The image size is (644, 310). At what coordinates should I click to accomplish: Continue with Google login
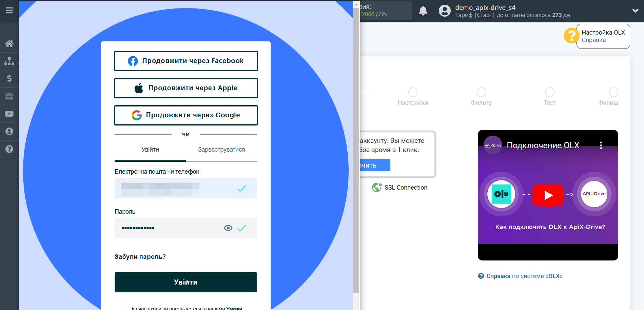click(186, 115)
